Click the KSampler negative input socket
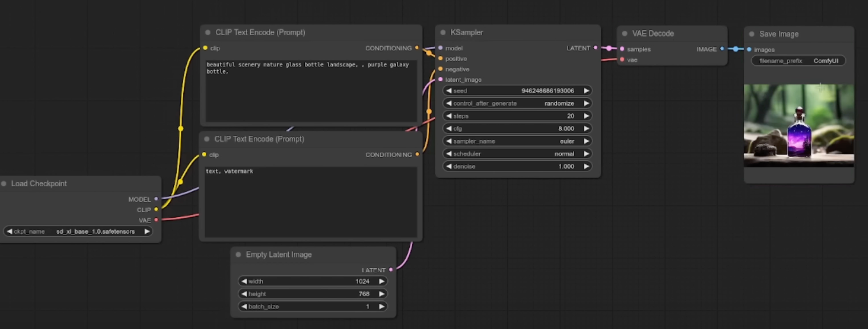Viewport: 868px width, 329px height. pos(441,69)
